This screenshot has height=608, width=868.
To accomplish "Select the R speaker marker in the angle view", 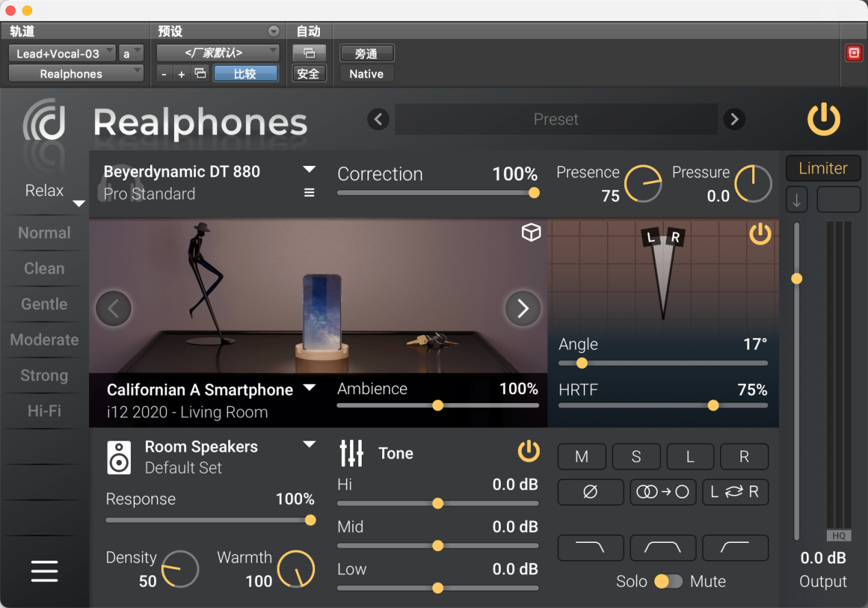I will tap(675, 238).
